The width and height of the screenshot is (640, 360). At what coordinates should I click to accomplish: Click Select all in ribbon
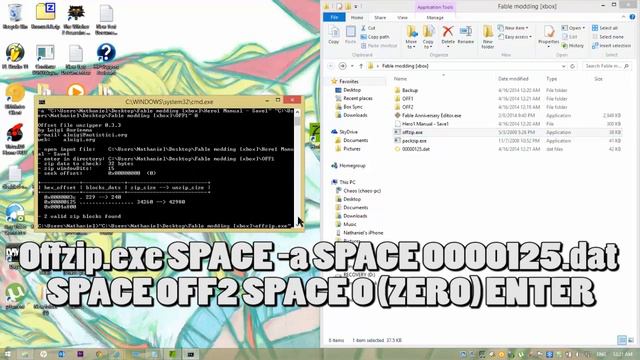click(x=605, y=28)
